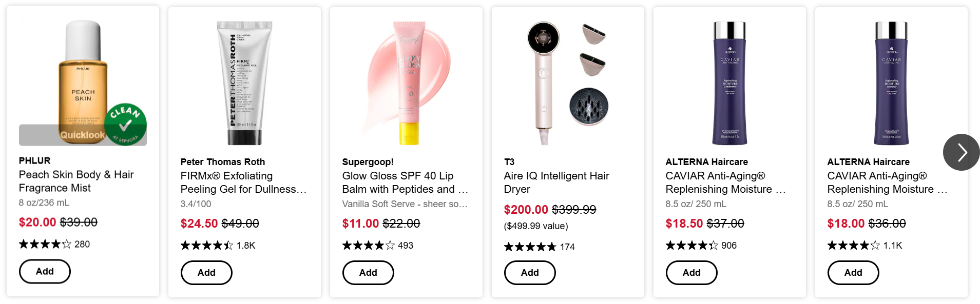Click the next carousel arrow button
980x304 pixels.
click(x=961, y=152)
